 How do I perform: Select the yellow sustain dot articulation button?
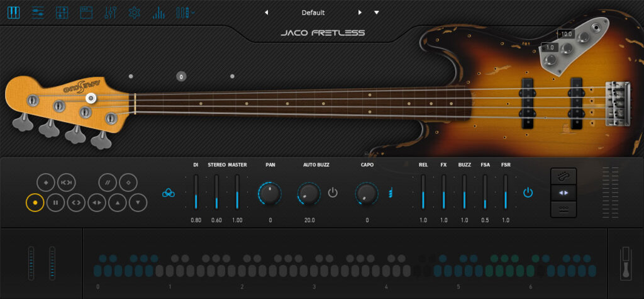coord(35,202)
